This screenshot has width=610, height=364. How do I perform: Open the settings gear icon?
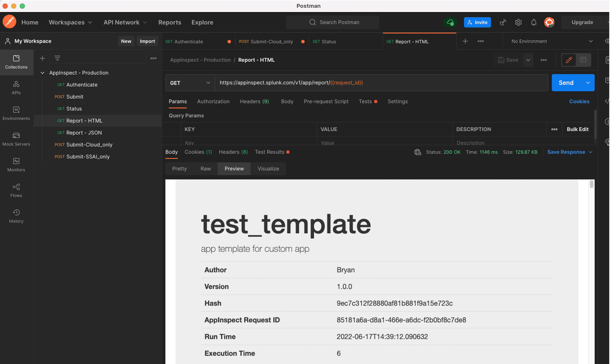(518, 22)
